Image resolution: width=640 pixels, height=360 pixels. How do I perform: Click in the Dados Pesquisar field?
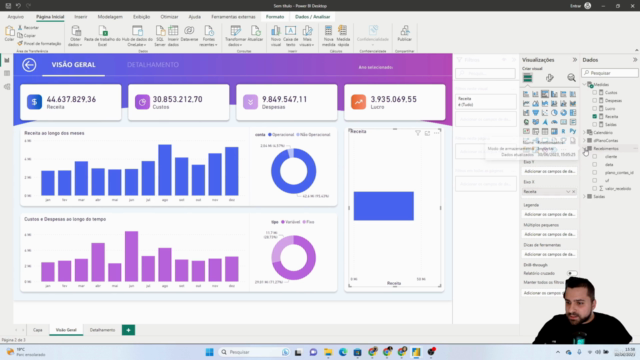click(x=610, y=73)
